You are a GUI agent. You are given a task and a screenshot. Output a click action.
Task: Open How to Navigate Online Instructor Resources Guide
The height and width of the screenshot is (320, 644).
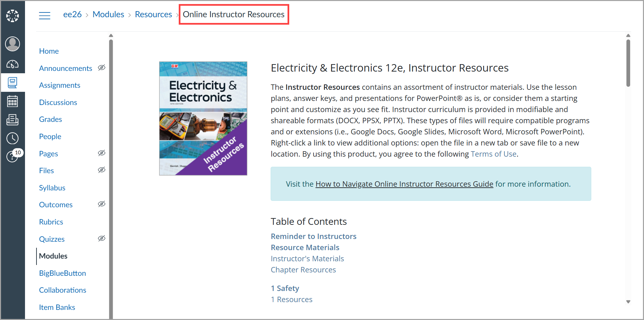(x=404, y=184)
